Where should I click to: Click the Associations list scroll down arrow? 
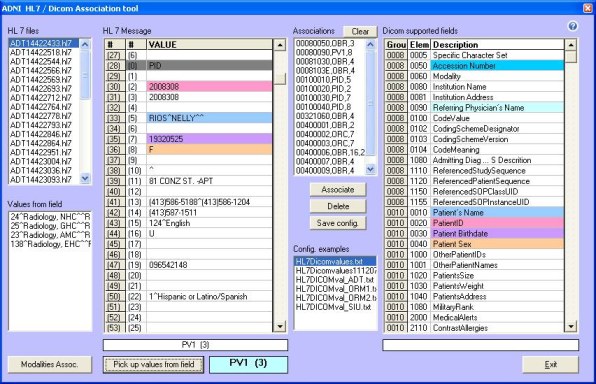coord(370,169)
